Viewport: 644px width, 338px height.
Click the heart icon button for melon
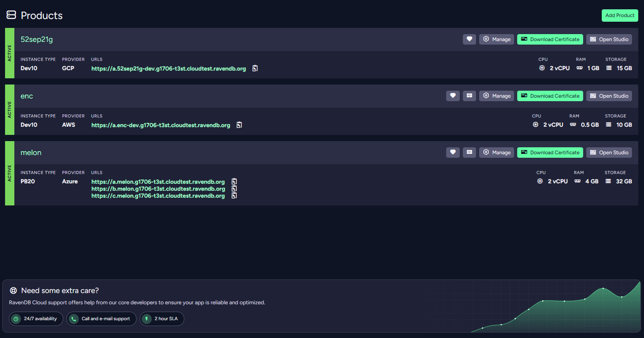click(453, 152)
